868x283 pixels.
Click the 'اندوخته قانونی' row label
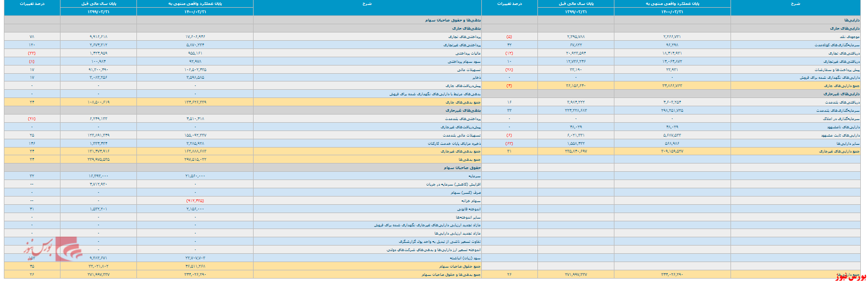coord(469,209)
